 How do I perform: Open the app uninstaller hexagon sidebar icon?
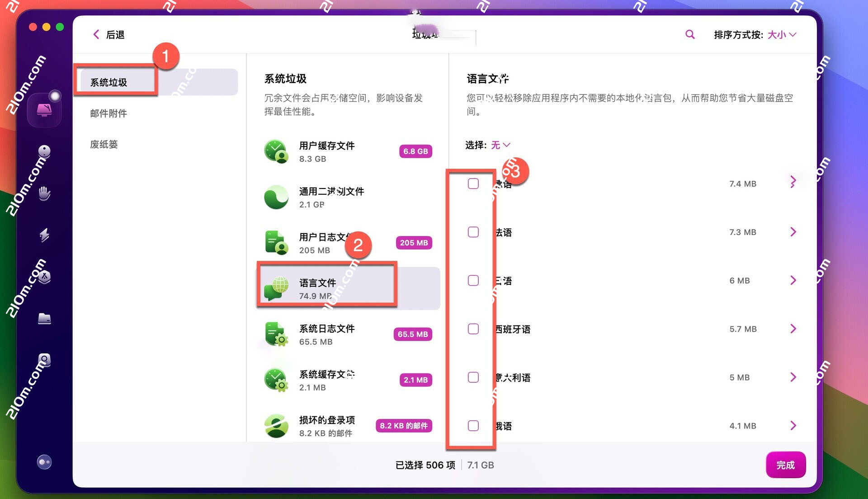(44, 277)
